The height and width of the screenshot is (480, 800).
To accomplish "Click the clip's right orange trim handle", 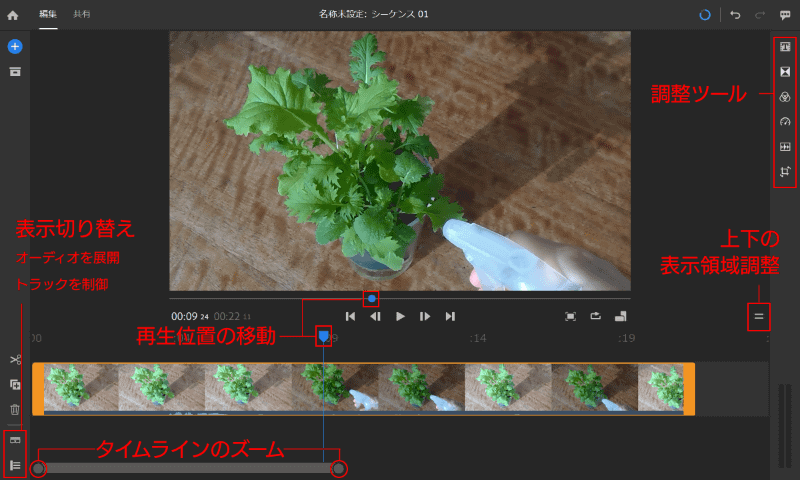I will tap(689, 389).
